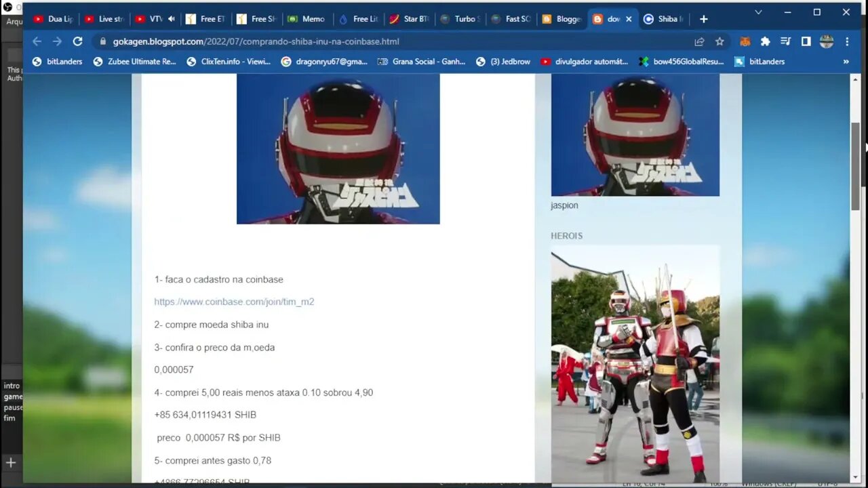This screenshot has height=488, width=868.
Task: Go back to the previous page
Action: [x=37, y=41]
